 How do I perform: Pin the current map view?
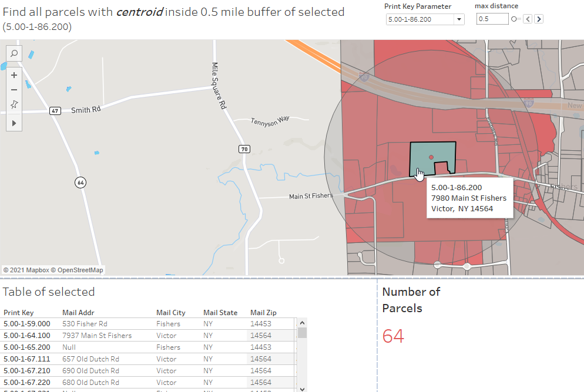14,105
